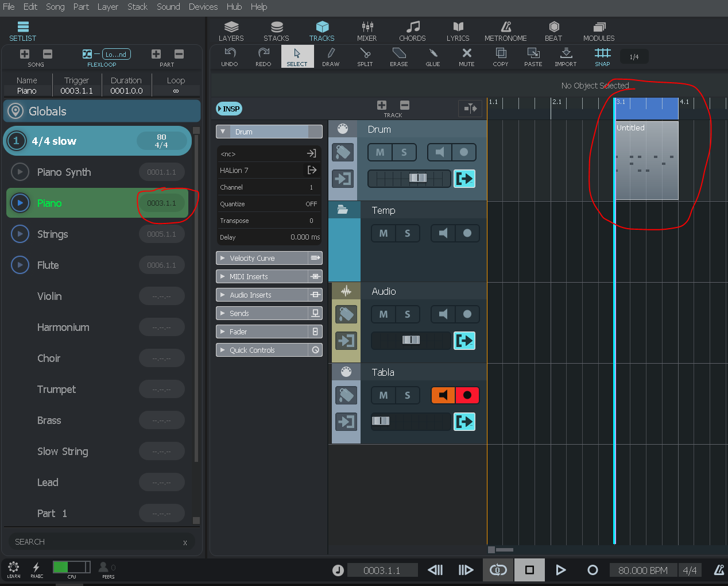Mute the Drum track
The height and width of the screenshot is (586, 728).
(380, 152)
